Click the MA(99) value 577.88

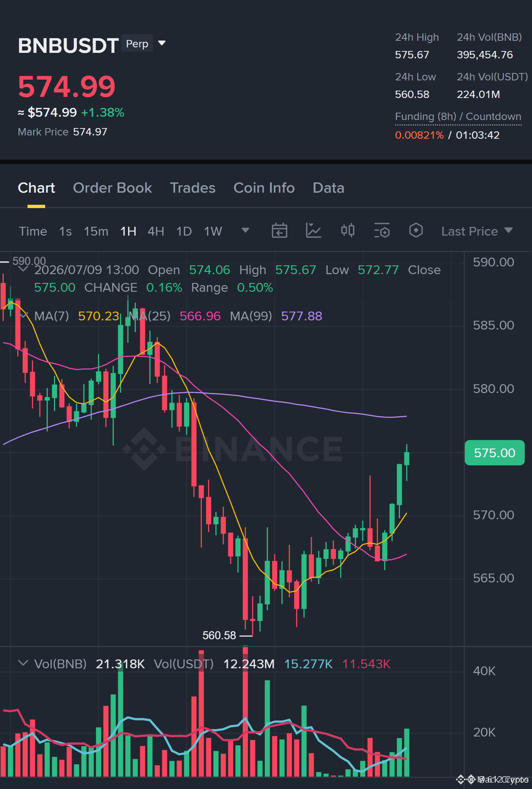click(x=302, y=316)
